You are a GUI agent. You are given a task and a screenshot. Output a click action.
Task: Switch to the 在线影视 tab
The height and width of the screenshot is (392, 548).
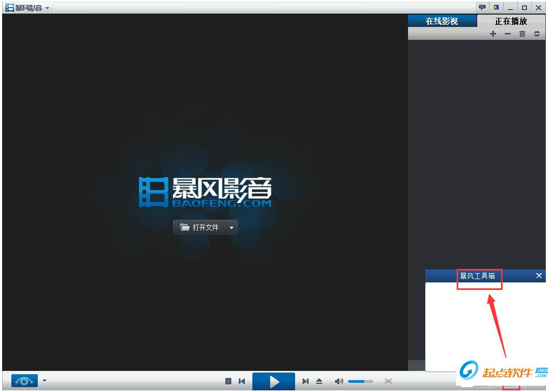[x=442, y=21]
